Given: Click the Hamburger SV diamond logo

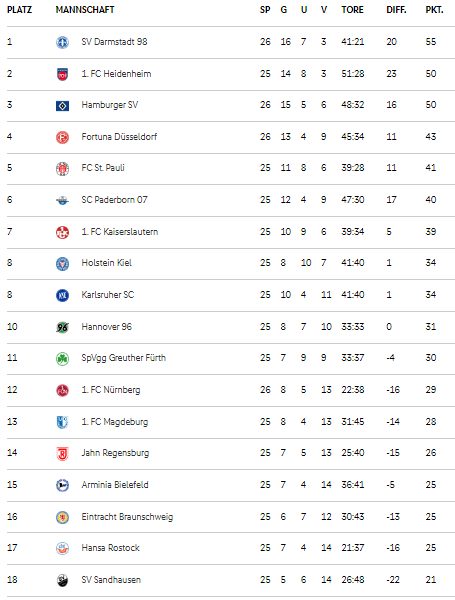Looking at the screenshot, I should (x=62, y=106).
